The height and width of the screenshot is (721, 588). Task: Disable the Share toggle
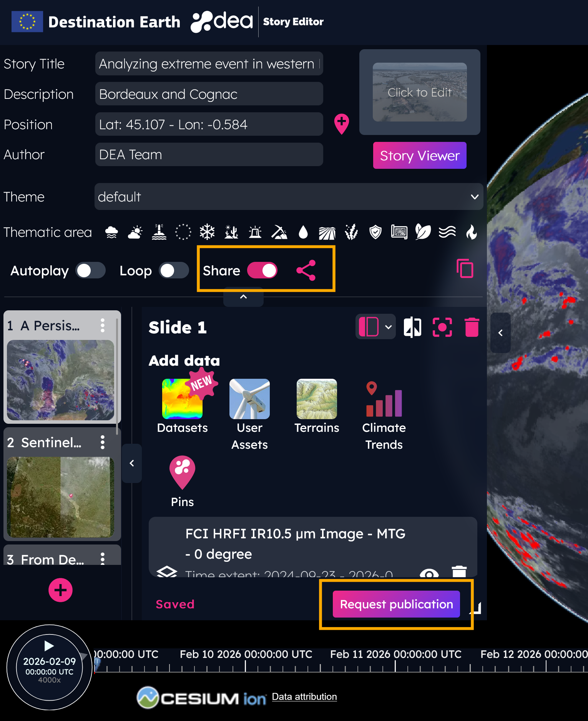pos(262,270)
